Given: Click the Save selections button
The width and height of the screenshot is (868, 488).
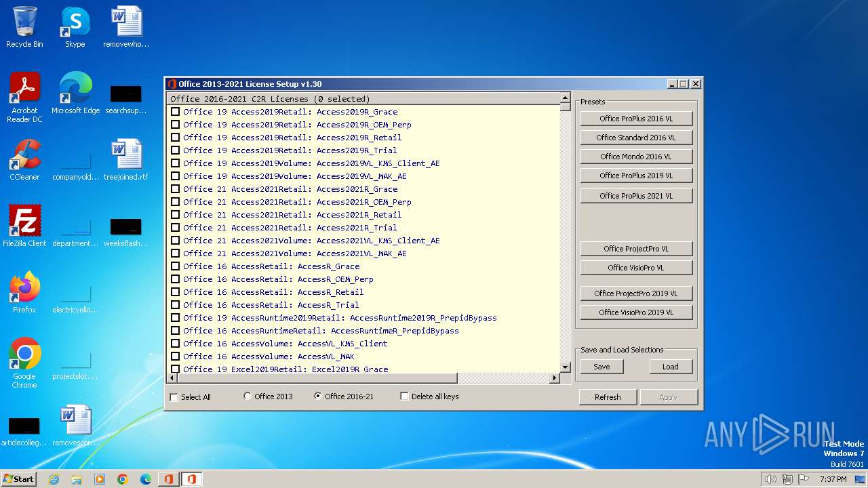Looking at the screenshot, I should (601, 367).
